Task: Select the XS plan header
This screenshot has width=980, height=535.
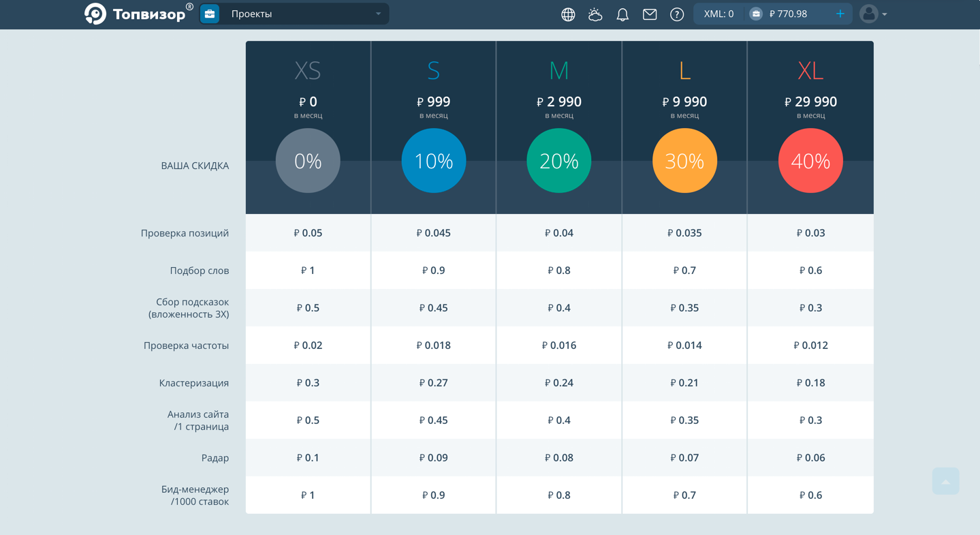Action: (308, 70)
